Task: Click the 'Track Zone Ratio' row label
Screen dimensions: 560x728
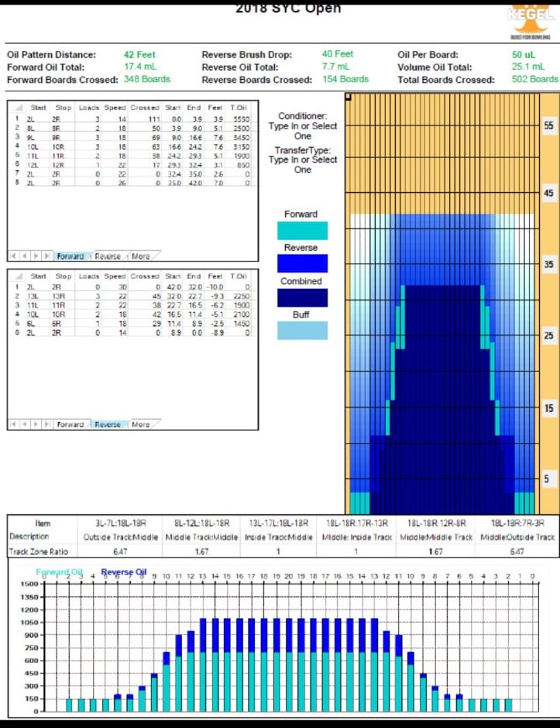Action: pyautogui.click(x=39, y=551)
